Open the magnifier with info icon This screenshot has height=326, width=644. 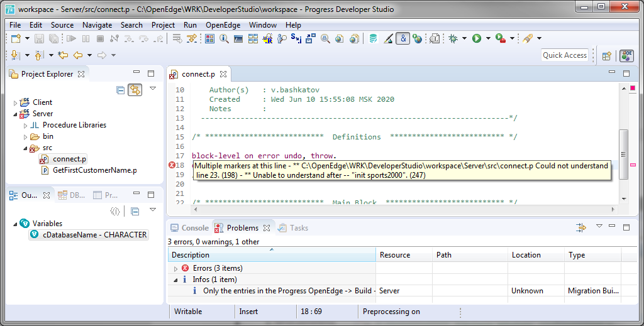coord(224,38)
